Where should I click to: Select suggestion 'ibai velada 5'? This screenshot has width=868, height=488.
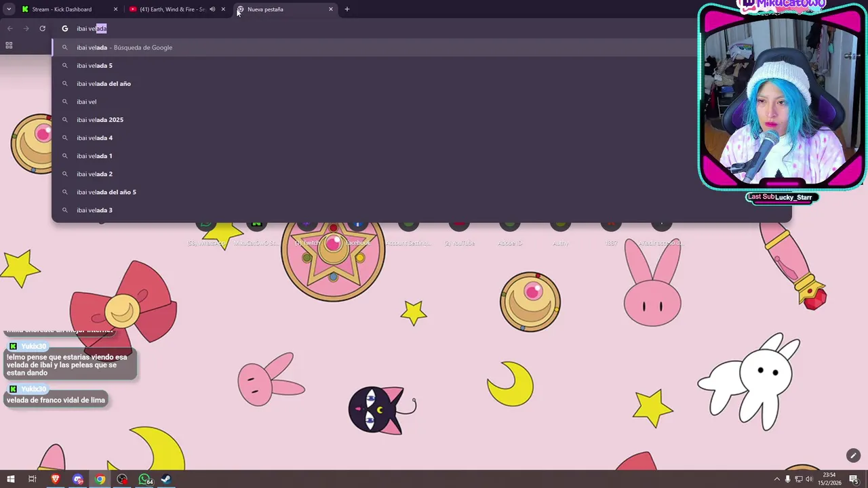pyautogui.click(x=420, y=66)
